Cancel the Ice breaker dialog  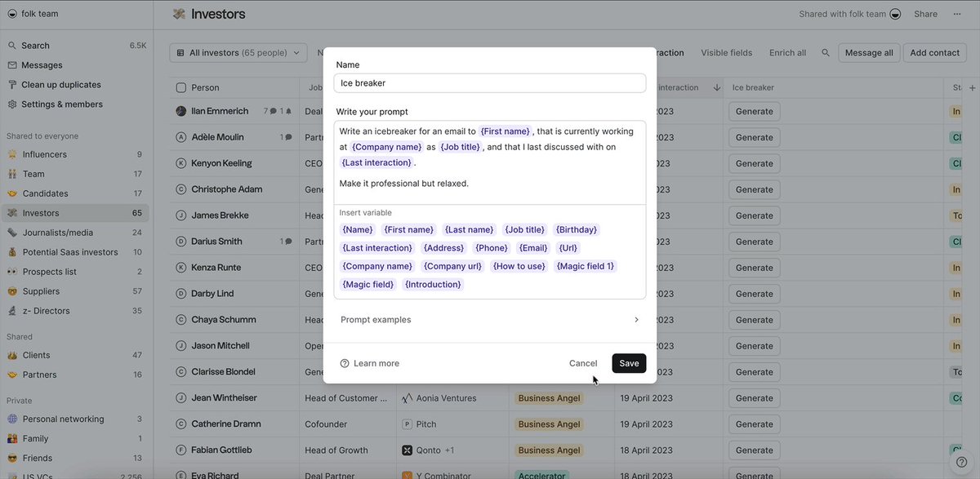pos(583,363)
